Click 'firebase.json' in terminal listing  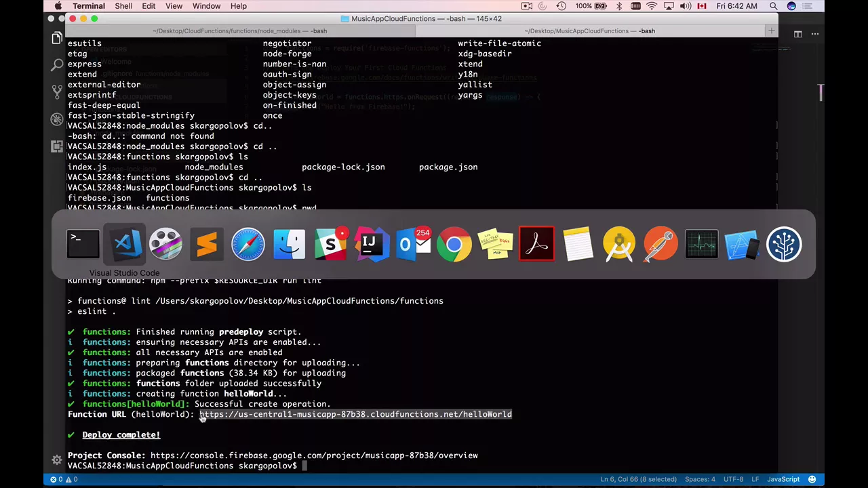pos(99,198)
